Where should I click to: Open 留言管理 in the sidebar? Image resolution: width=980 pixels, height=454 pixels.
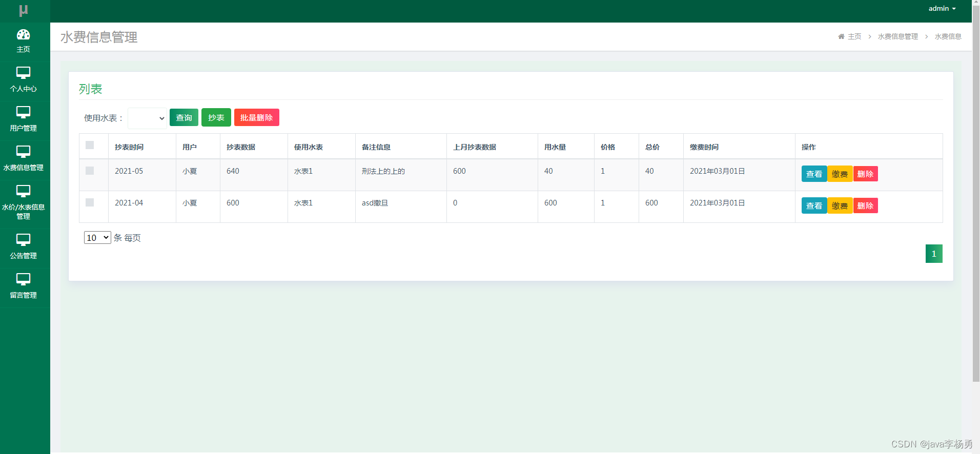(24, 288)
